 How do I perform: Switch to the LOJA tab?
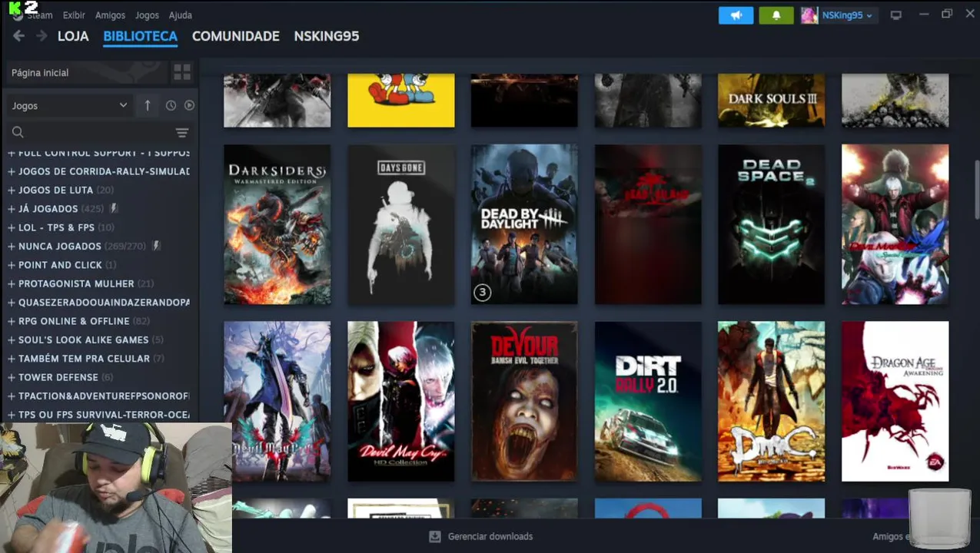[x=73, y=36]
